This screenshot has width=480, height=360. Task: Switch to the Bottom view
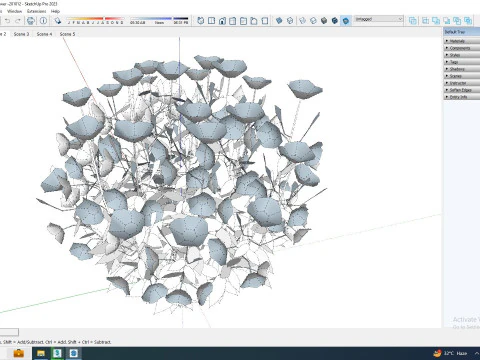(x=265, y=21)
